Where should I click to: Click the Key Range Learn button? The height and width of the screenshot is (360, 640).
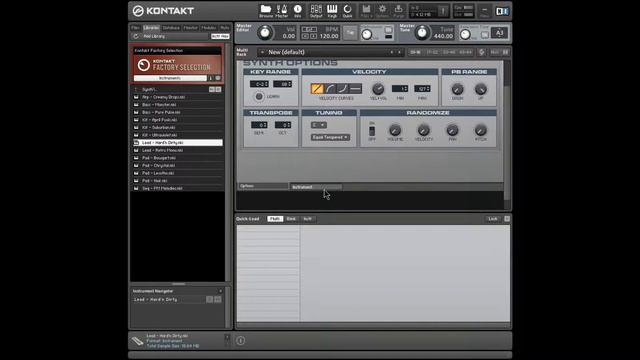259,96
